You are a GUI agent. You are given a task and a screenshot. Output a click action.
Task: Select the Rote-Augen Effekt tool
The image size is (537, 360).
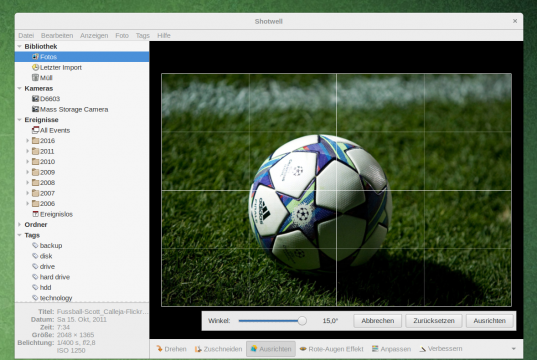[x=331, y=349]
